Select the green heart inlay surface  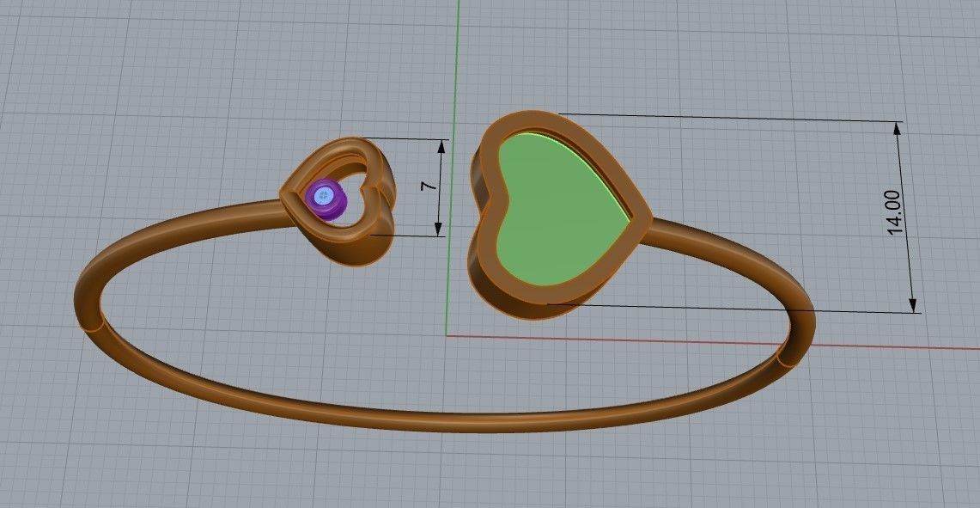coord(561,209)
